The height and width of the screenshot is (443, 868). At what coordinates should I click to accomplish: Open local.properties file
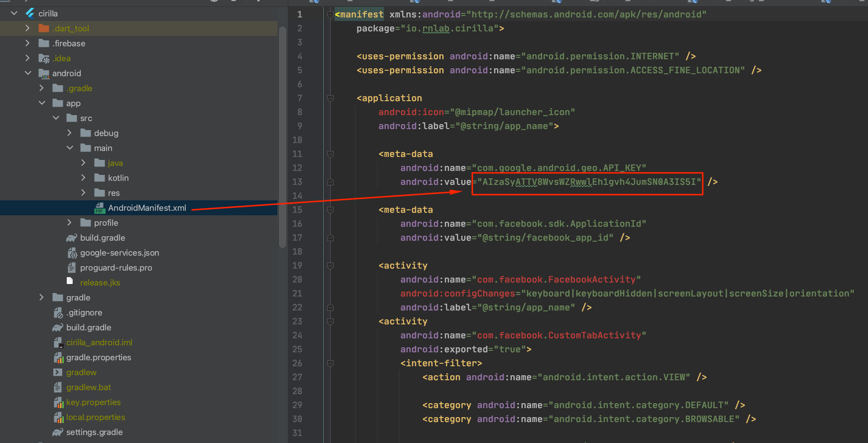click(x=95, y=417)
